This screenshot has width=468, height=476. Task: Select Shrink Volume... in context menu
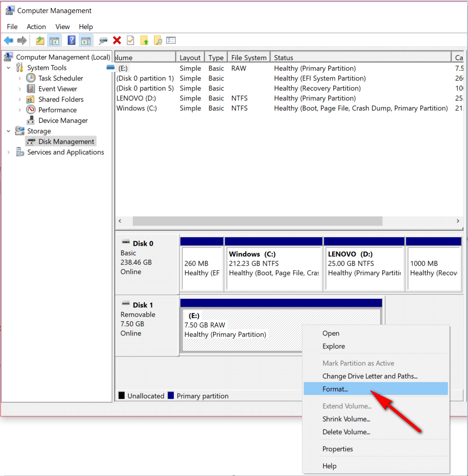pos(376,419)
